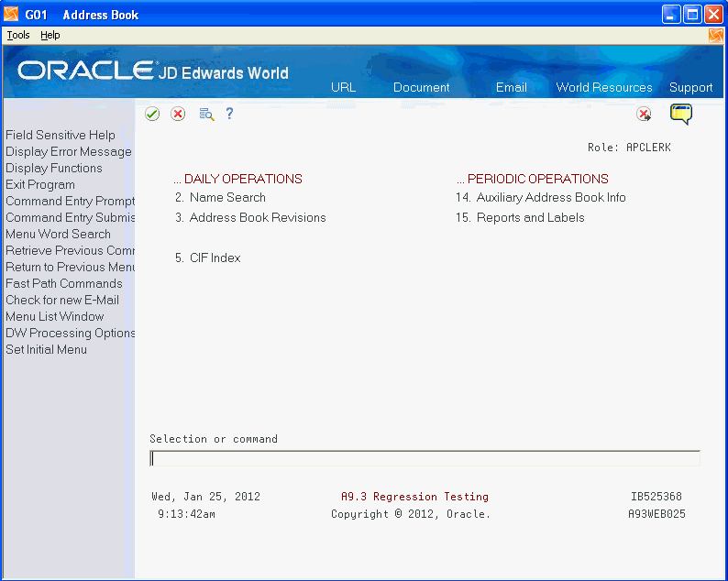
Task: Click the G01 title bar application icon
Action: coord(11,15)
